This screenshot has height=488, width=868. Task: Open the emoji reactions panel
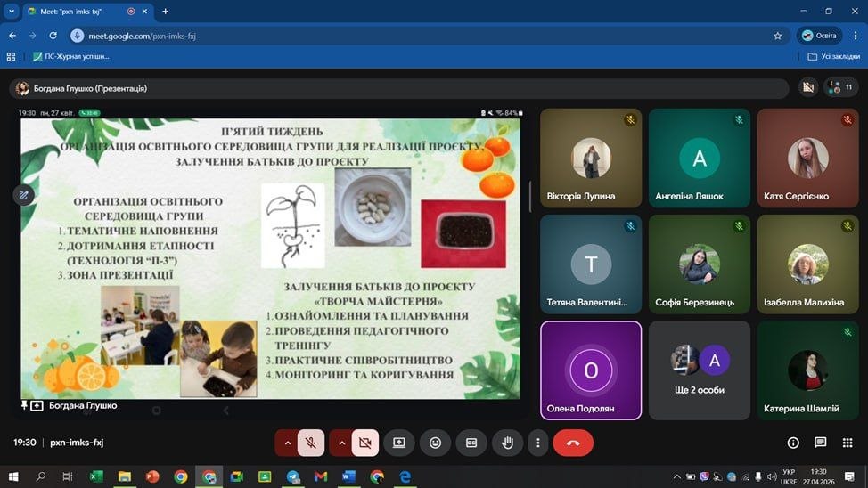(435, 443)
